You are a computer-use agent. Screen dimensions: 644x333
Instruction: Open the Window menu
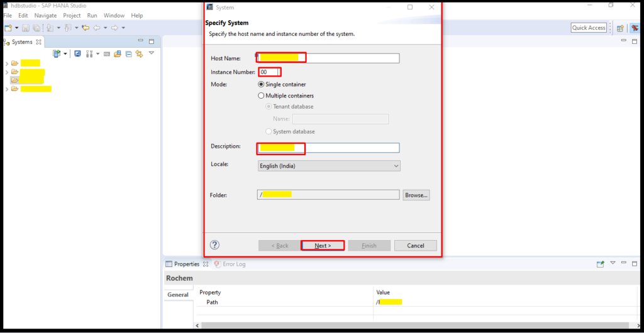coord(114,16)
